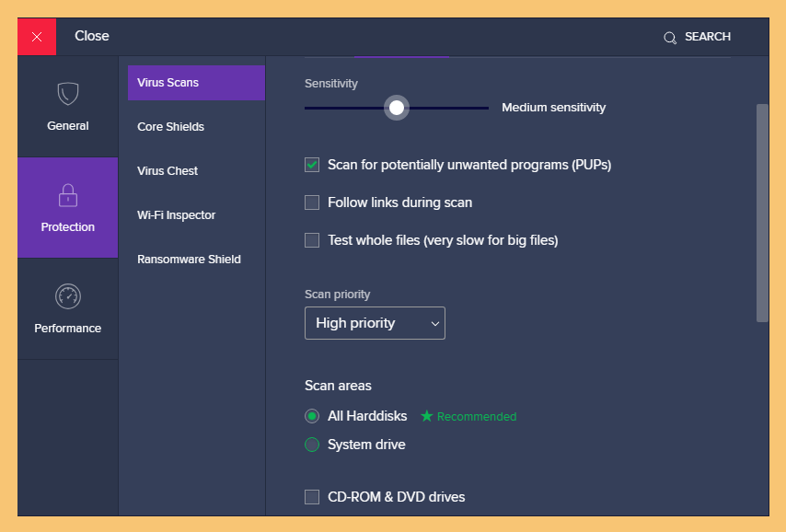The image size is (786, 532).
Task: Switch to Performance section label
Action: tap(68, 329)
